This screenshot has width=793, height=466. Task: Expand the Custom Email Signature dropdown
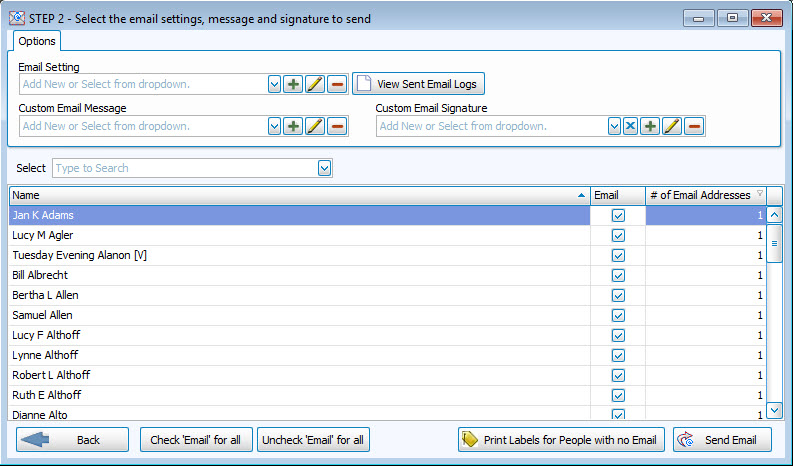[614, 126]
